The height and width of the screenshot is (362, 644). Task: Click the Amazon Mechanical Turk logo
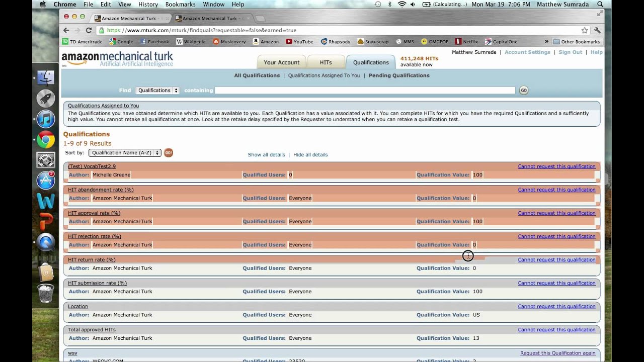coord(117,58)
